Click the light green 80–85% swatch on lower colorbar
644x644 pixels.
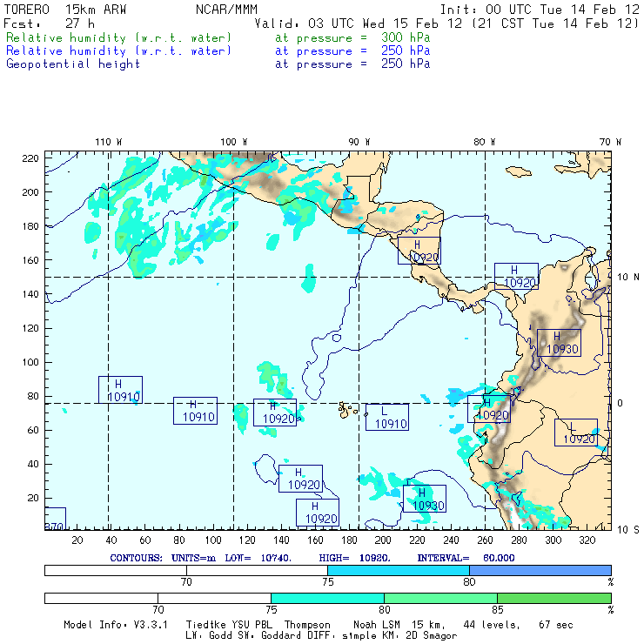440,598
